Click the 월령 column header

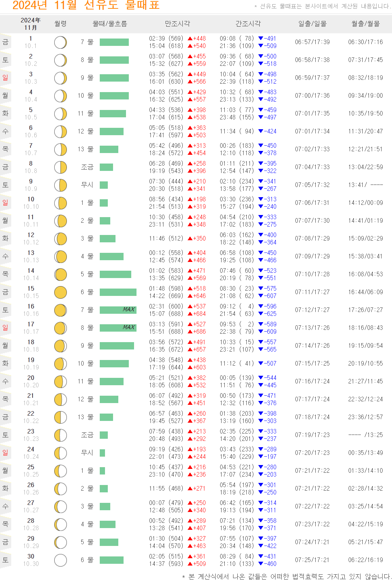tap(61, 24)
